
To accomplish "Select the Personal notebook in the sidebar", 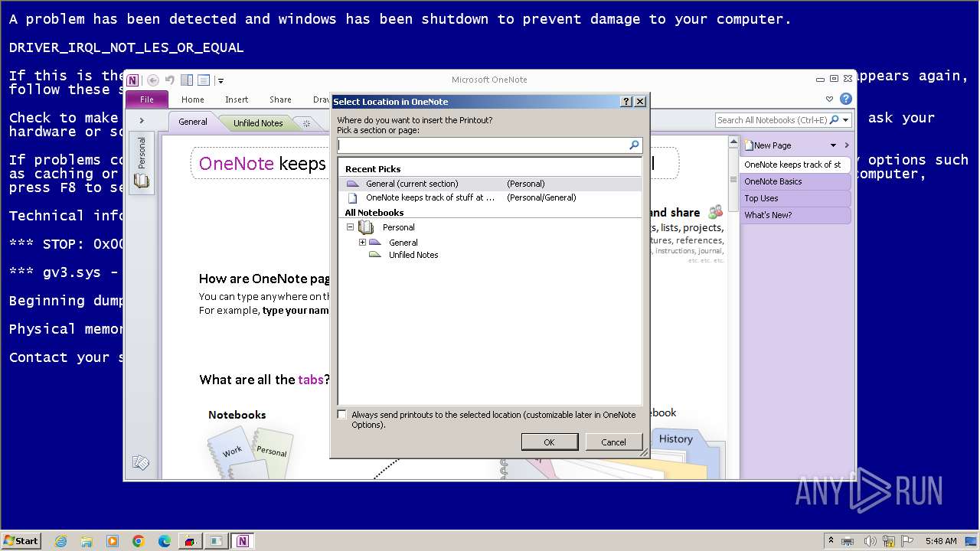I will coord(142,162).
